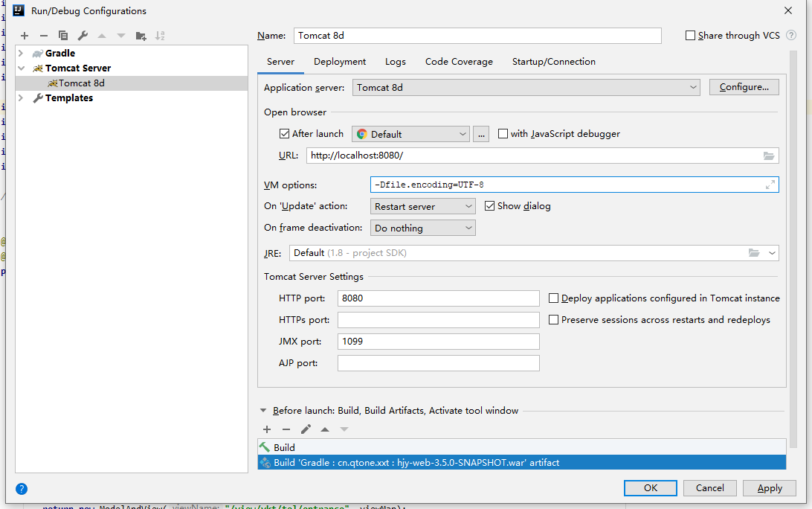Confirm with OK button
812x509 pixels.
pos(651,487)
